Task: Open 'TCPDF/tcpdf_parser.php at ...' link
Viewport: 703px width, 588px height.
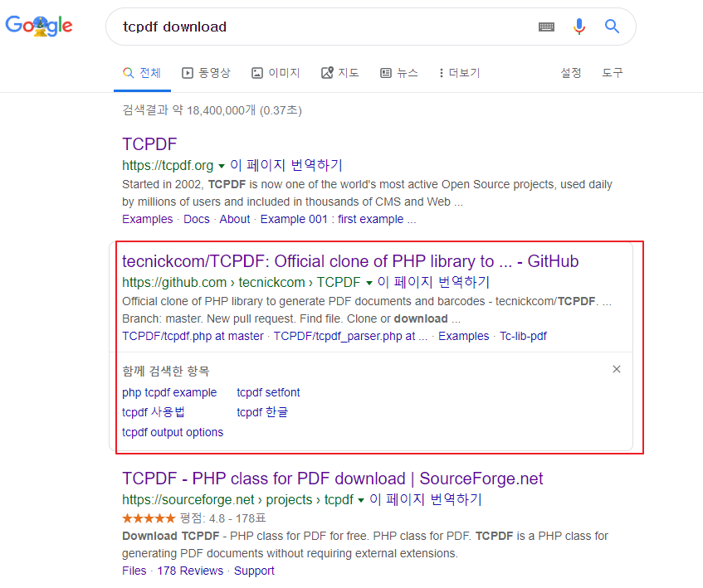Action: (350, 336)
